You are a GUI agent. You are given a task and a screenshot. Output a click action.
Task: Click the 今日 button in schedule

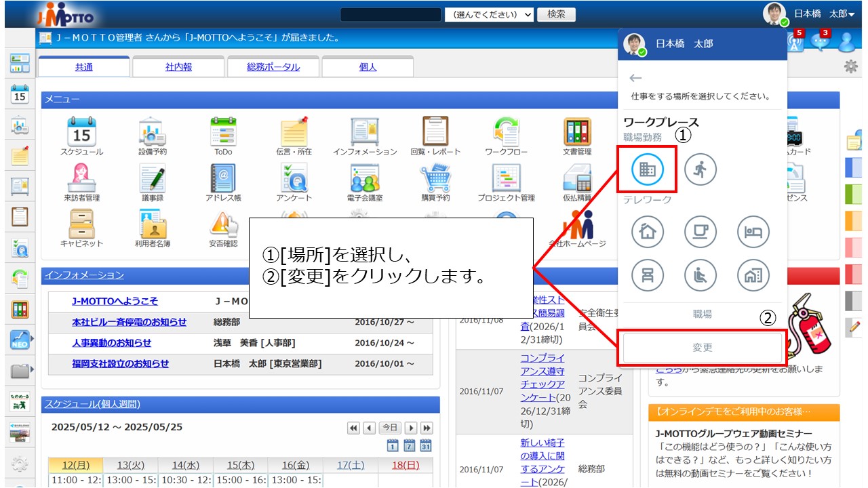point(390,428)
